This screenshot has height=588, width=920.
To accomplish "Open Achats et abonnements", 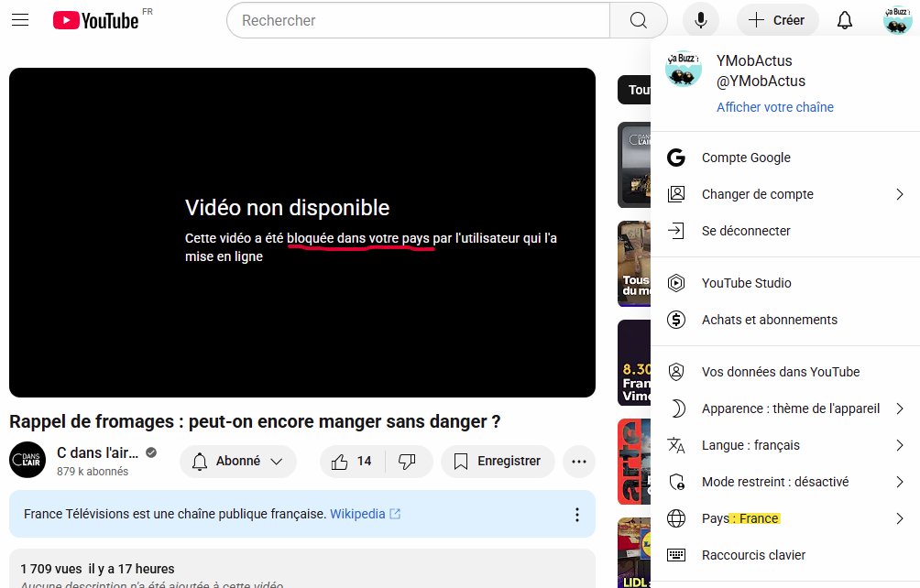I will click(785, 320).
